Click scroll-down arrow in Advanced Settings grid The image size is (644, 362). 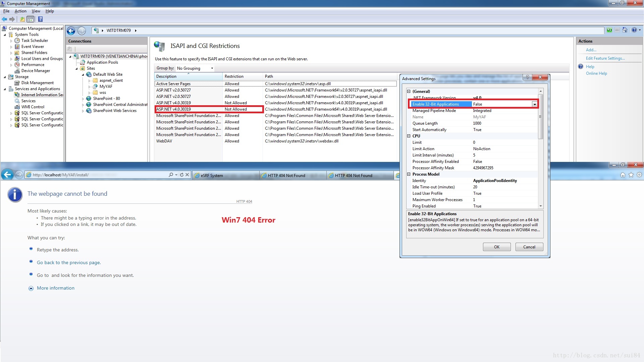point(540,206)
